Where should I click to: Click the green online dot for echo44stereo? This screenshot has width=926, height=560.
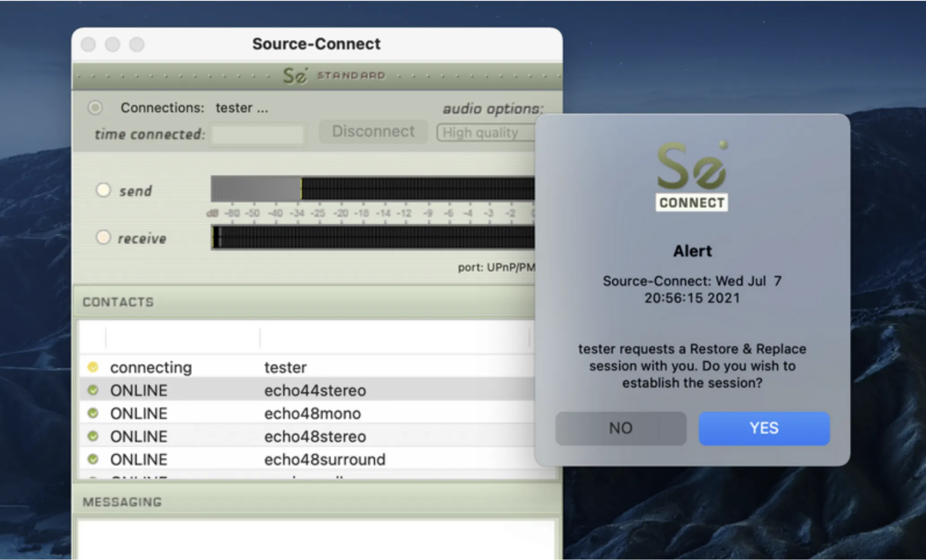[x=93, y=390]
